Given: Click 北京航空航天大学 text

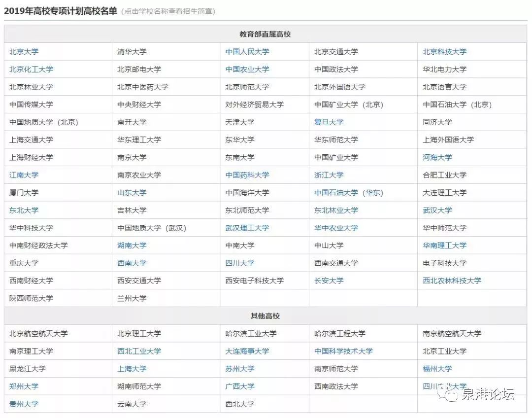Looking at the screenshot, I should [x=38, y=333].
